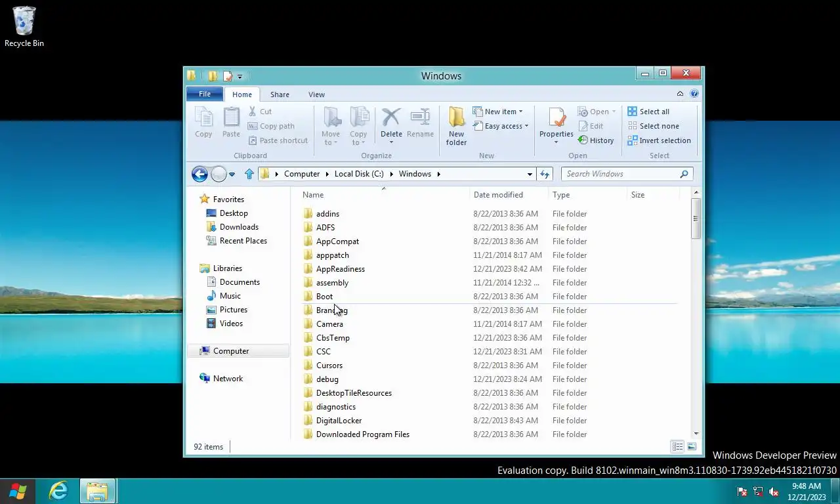This screenshot has height=504, width=840.
Task: Open the File menu tab
Action: point(205,94)
